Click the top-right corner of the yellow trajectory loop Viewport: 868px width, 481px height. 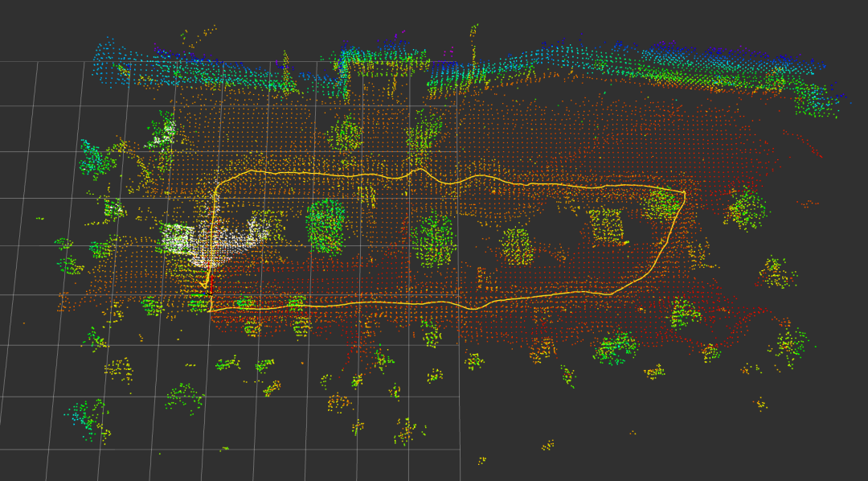coord(684,192)
